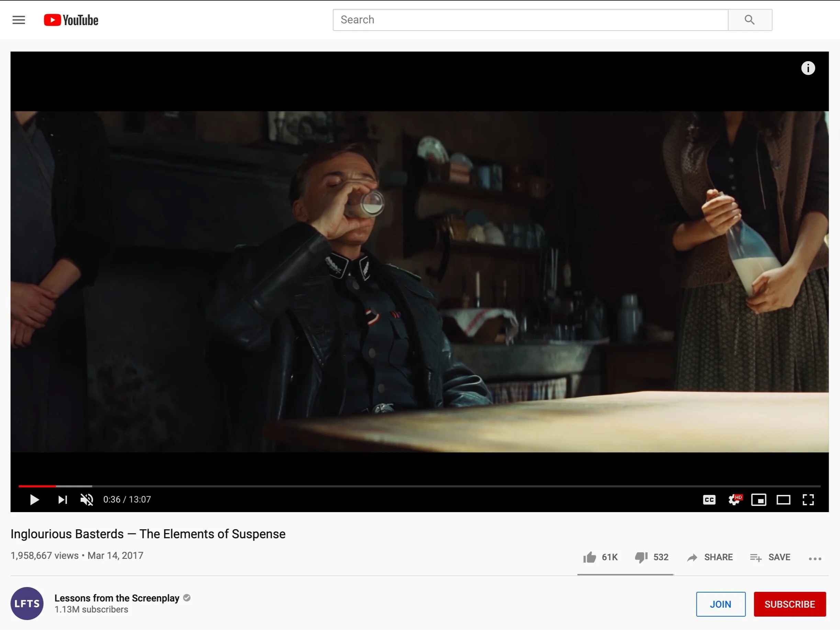Unmute the video volume
Screen dimensions: 840x630
click(x=87, y=500)
